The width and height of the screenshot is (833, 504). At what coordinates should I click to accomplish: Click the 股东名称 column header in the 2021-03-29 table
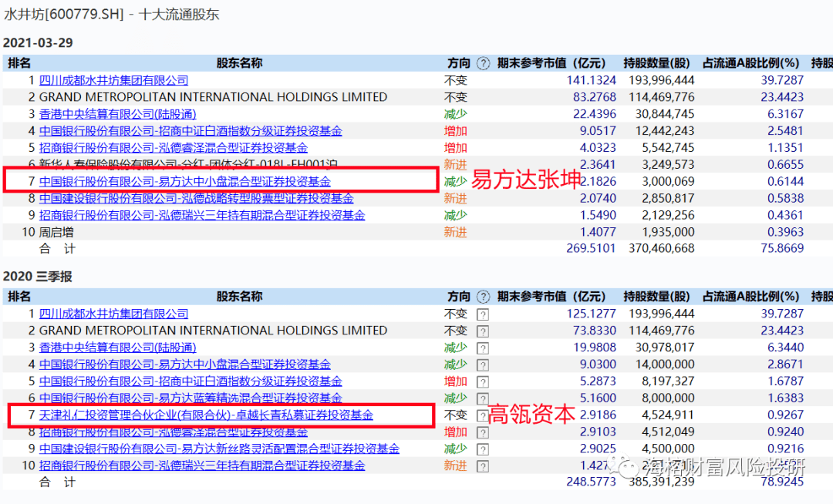point(239,64)
